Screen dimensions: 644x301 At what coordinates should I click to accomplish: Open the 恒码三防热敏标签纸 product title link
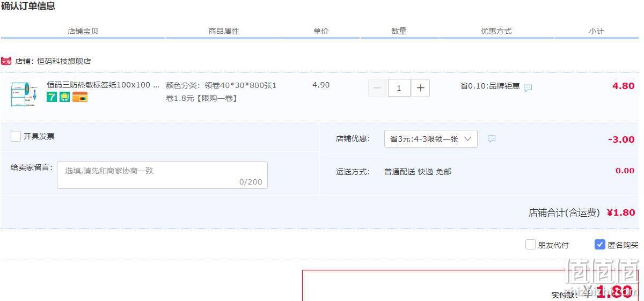pyautogui.click(x=103, y=85)
